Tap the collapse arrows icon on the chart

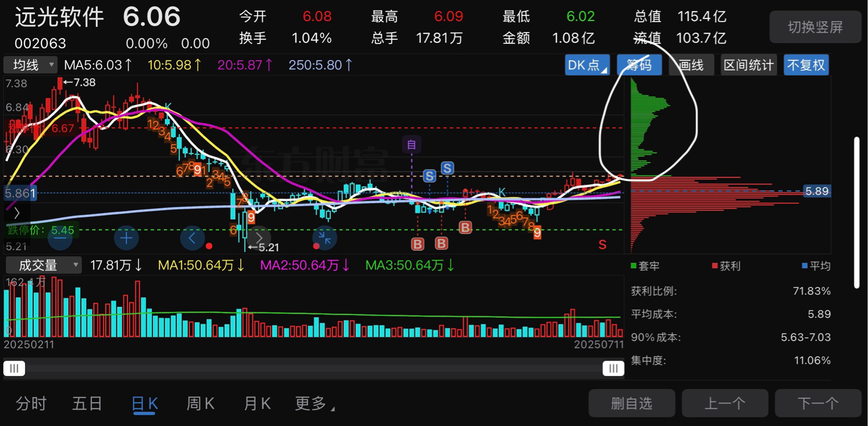(x=324, y=239)
